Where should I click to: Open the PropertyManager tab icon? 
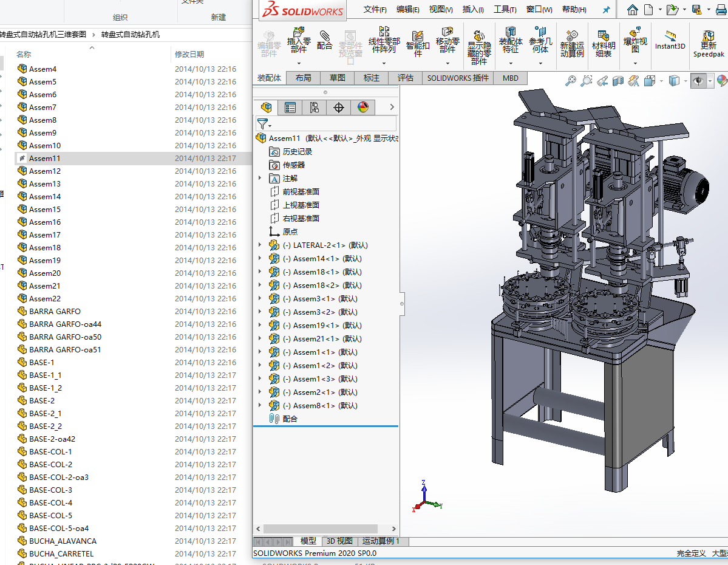click(x=290, y=108)
